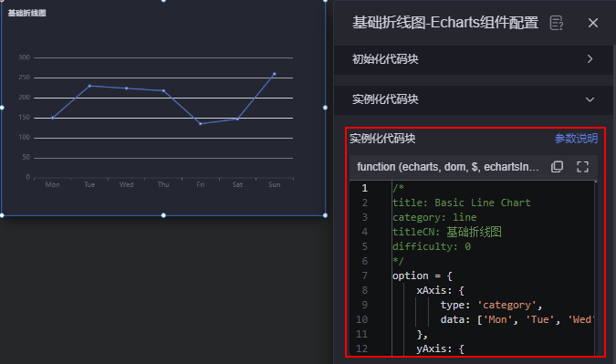Click the Mon x-axis label
This screenshot has width=616, height=364.
click(x=52, y=184)
